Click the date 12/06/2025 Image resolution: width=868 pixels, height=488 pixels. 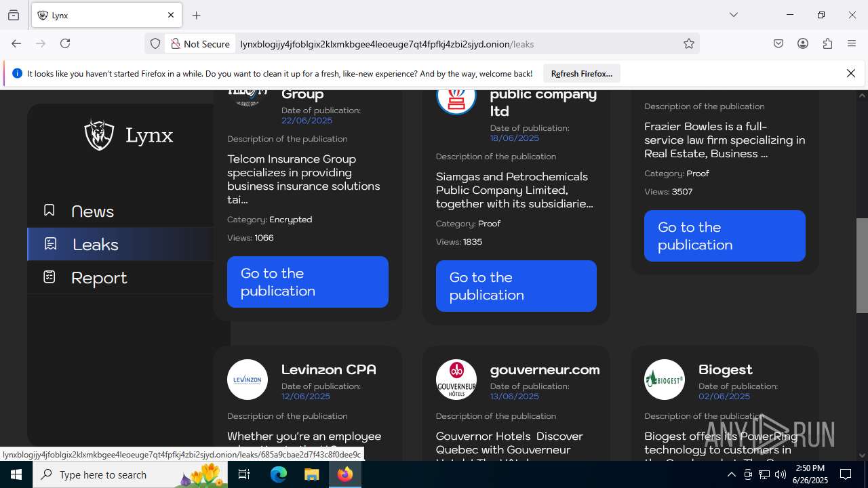[x=306, y=396]
